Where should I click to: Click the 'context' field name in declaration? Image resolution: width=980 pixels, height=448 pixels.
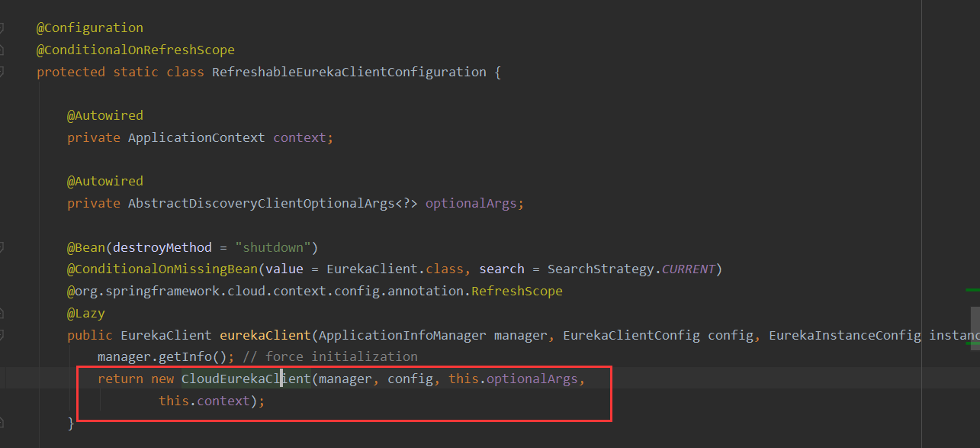tap(300, 137)
